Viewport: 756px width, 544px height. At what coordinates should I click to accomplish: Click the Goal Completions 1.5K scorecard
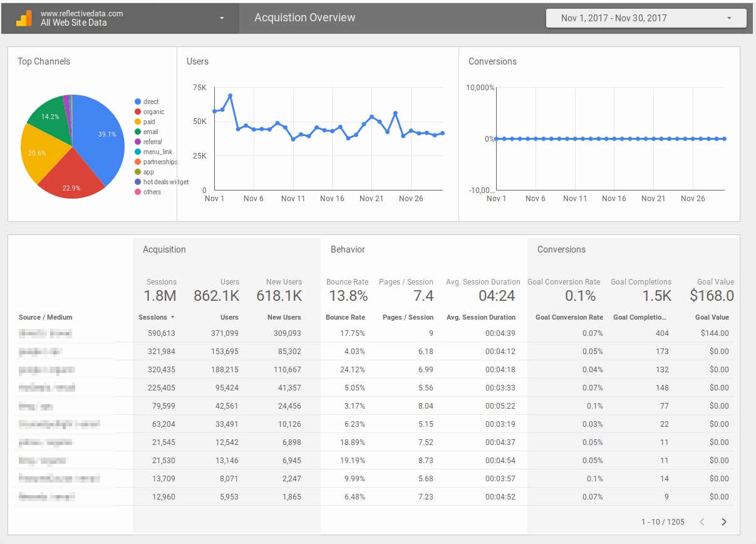point(641,290)
